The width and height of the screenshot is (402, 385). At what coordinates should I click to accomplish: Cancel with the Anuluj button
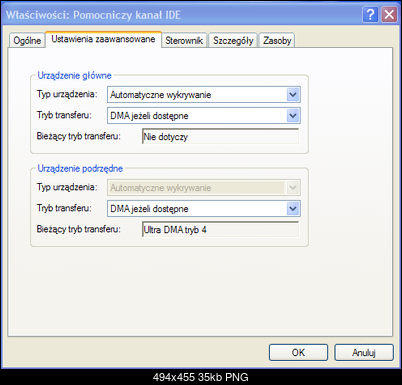364,352
